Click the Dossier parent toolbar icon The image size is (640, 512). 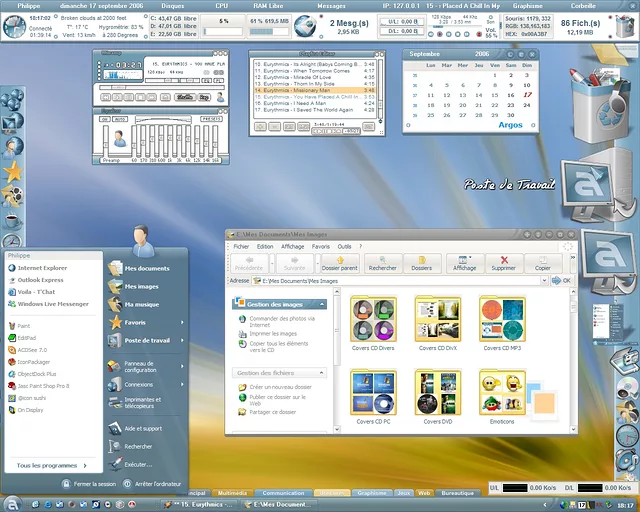[340, 263]
